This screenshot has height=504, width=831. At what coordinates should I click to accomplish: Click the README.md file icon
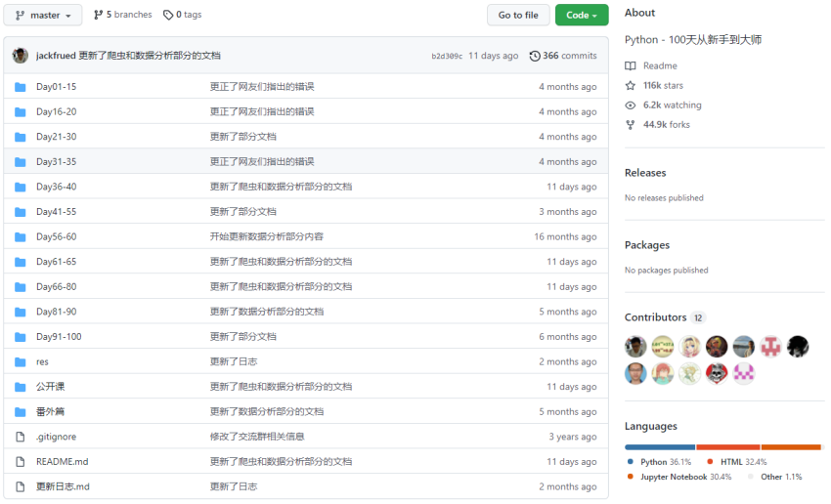(21, 462)
